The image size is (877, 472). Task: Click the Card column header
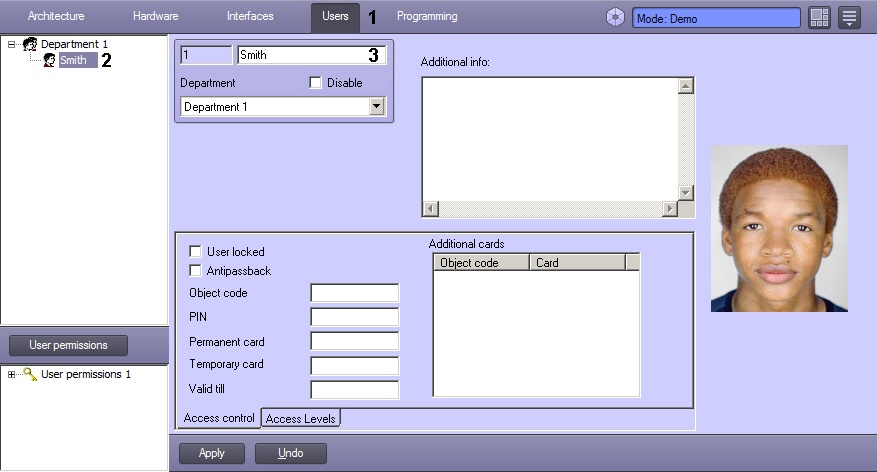click(x=577, y=262)
